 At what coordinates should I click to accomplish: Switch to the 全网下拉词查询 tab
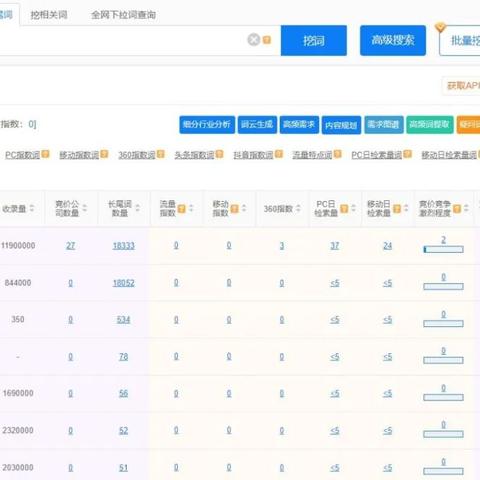123,15
